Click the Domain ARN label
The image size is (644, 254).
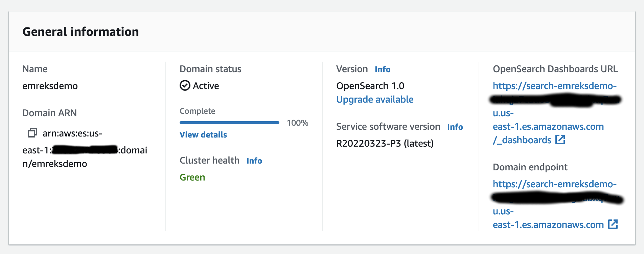[x=50, y=113]
